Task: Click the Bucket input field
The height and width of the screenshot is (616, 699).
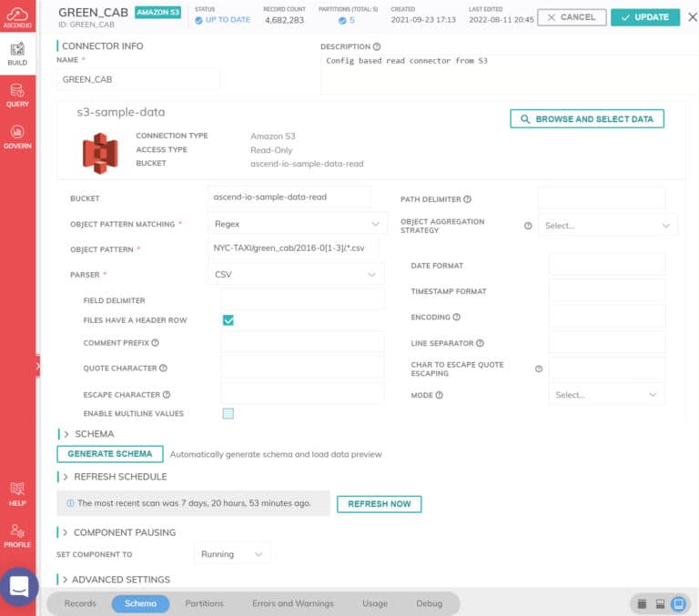Action: pos(289,197)
